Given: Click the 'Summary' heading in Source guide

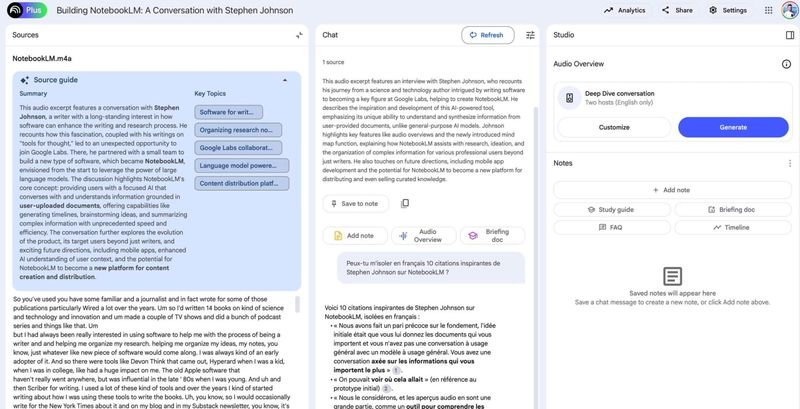Looking at the screenshot, I should point(33,94).
